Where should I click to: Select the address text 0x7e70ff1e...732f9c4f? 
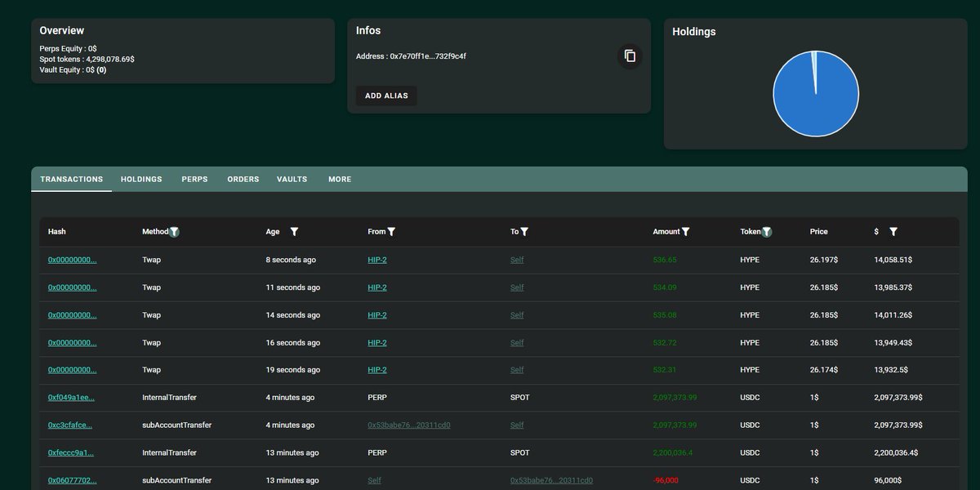[x=428, y=56]
